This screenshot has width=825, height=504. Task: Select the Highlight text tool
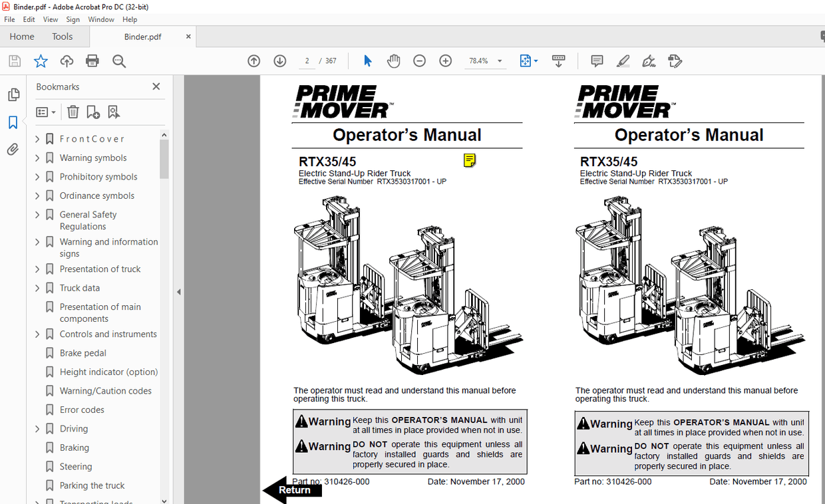tap(622, 61)
